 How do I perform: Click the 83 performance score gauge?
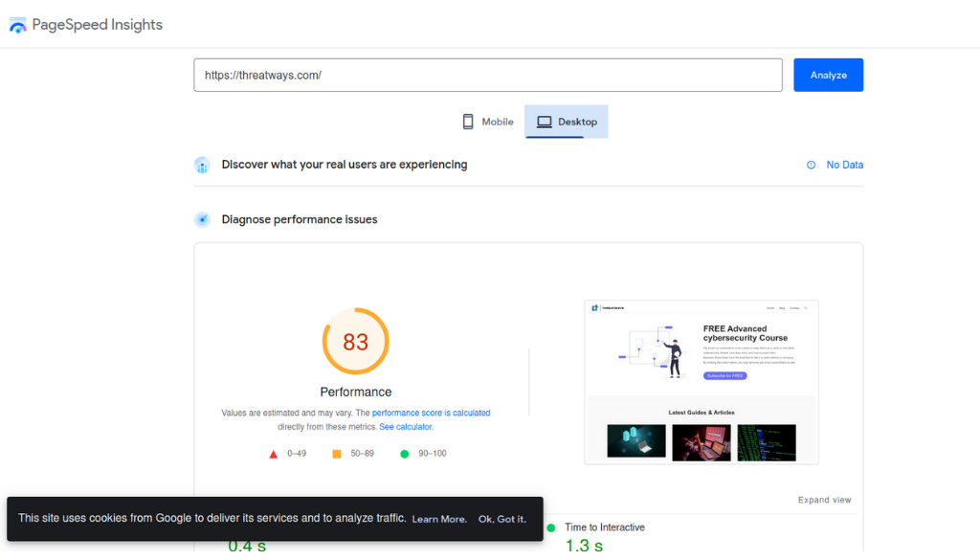pyautogui.click(x=356, y=341)
